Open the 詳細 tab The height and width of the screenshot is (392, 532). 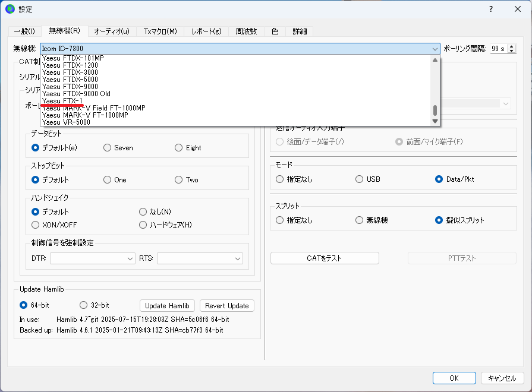click(300, 31)
